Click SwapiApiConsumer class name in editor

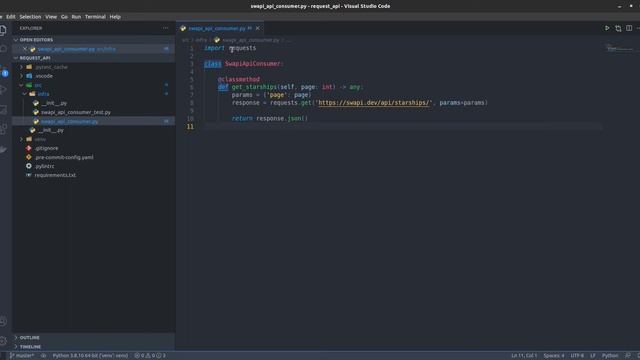pos(252,64)
